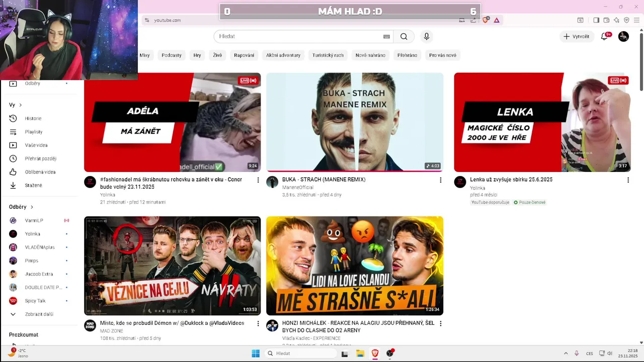Click the site info icon next to youtube.com
This screenshot has width=644, height=362.
pyautogui.click(x=146, y=20)
